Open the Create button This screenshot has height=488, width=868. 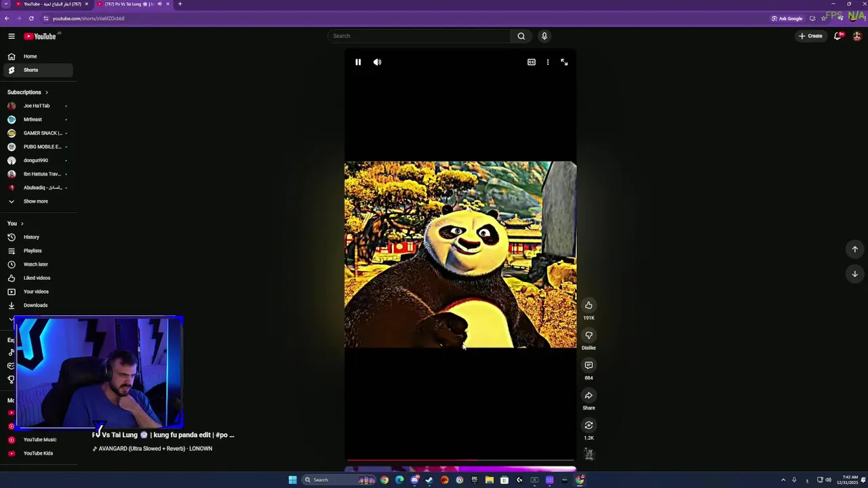tap(810, 36)
